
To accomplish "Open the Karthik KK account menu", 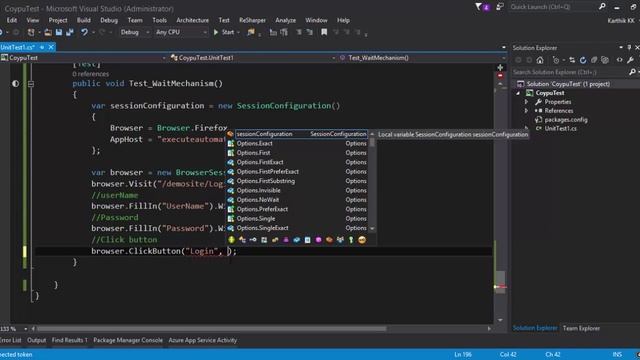I will click(621, 20).
